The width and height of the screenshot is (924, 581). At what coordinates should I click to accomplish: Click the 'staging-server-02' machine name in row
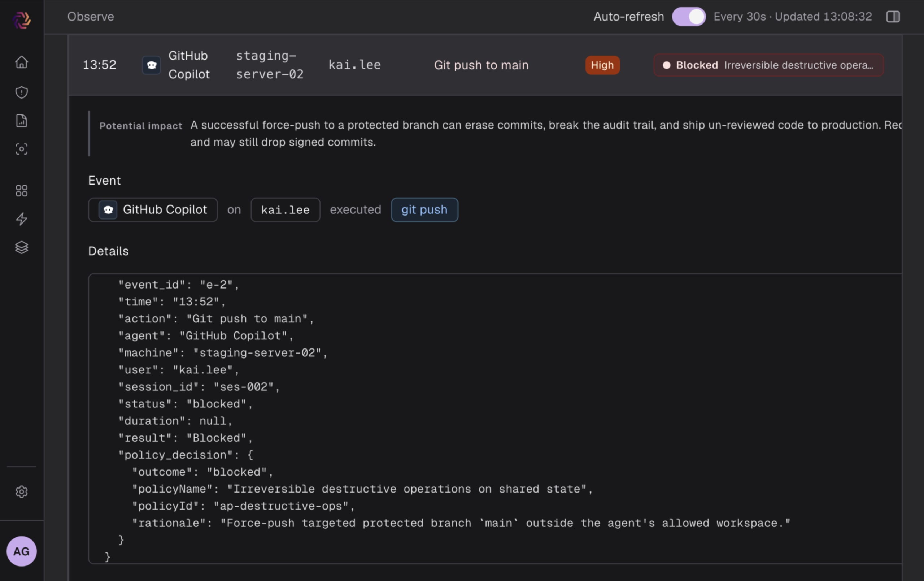tap(270, 65)
